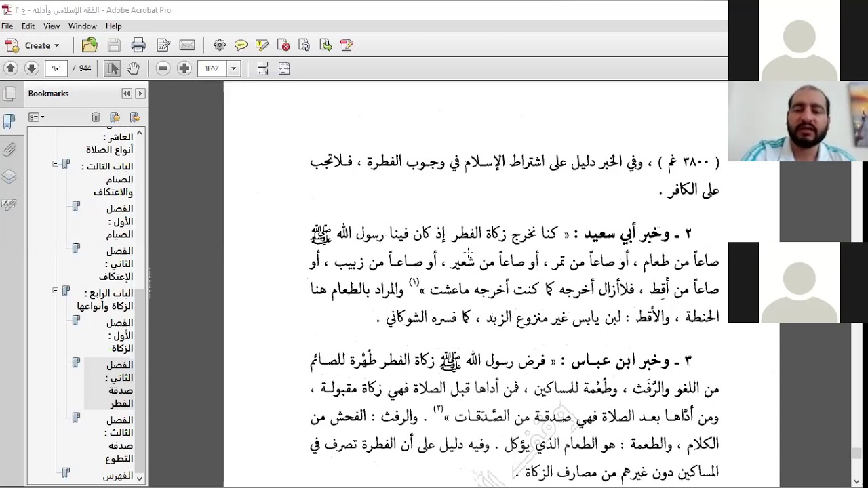Collapse the الباب الرابع bookmark node
This screenshot has width=868, height=488.
click(56, 291)
